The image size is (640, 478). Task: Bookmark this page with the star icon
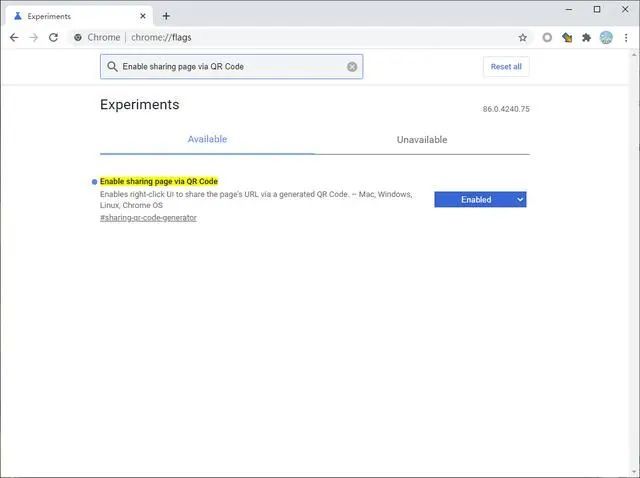tap(522, 38)
